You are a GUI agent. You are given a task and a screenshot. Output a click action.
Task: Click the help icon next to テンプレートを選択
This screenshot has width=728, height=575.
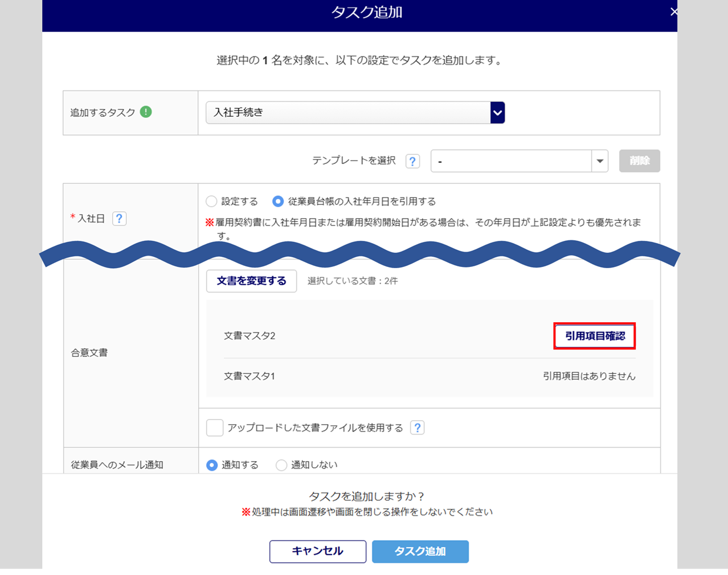[412, 161]
